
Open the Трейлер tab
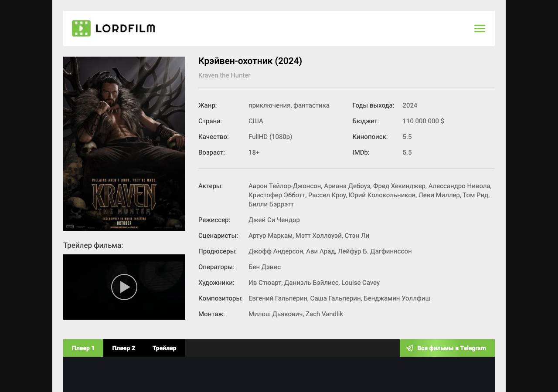pos(164,348)
